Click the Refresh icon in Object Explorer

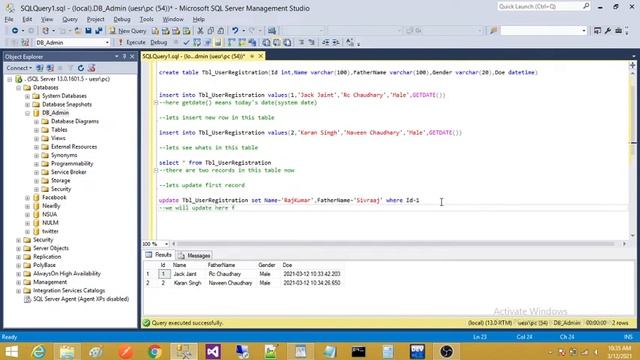pyautogui.click(x=81, y=68)
